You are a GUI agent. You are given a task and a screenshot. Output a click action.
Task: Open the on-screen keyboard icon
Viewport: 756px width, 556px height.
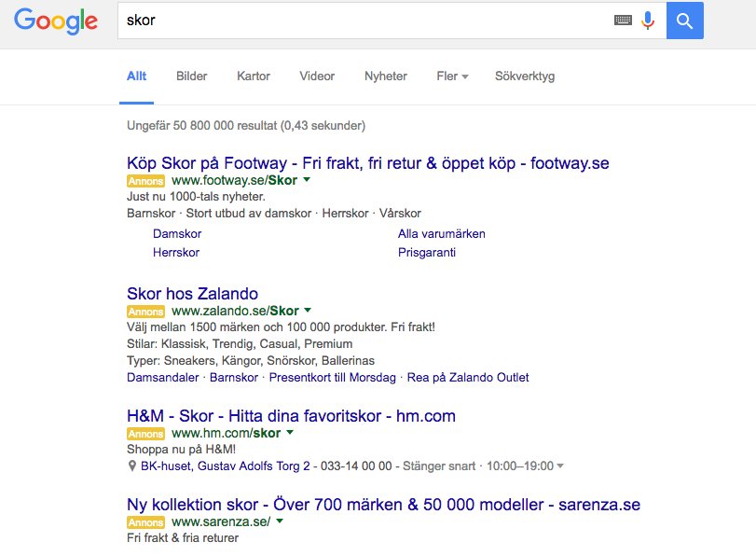[x=623, y=21]
